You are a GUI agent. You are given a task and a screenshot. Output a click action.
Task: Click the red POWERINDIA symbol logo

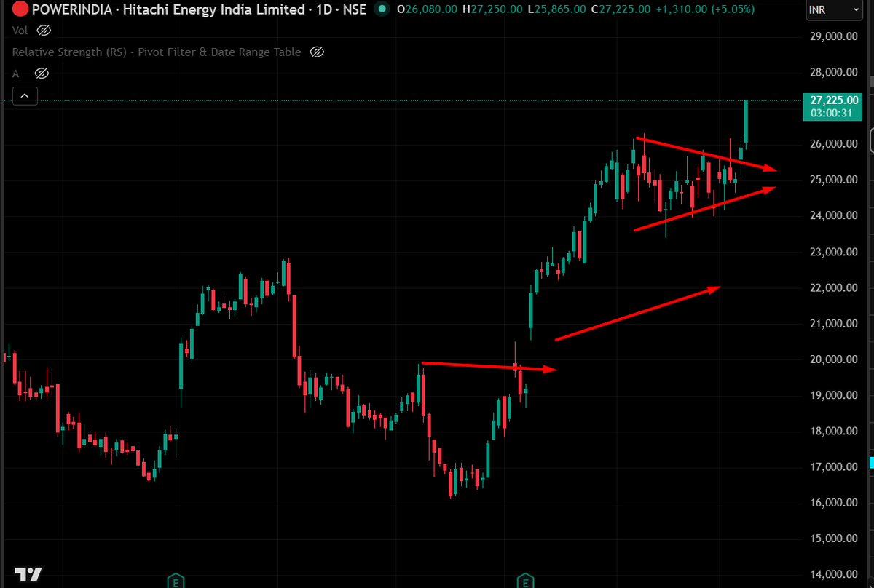[x=21, y=9]
